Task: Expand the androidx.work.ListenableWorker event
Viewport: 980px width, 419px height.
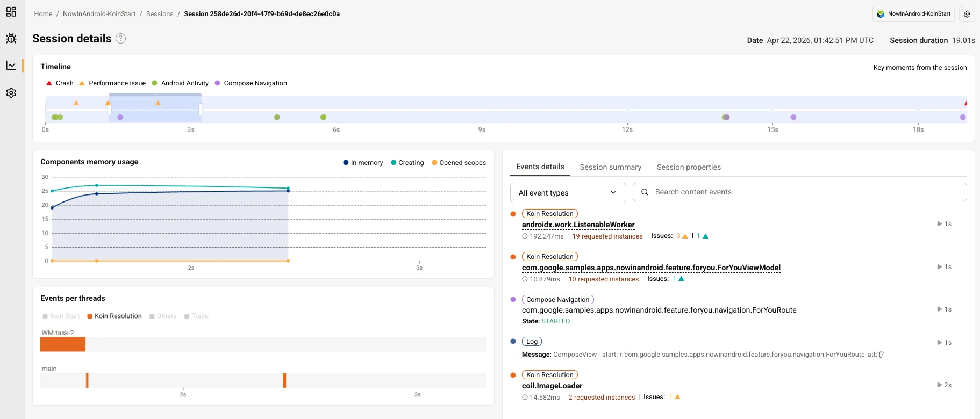Action: [578, 225]
